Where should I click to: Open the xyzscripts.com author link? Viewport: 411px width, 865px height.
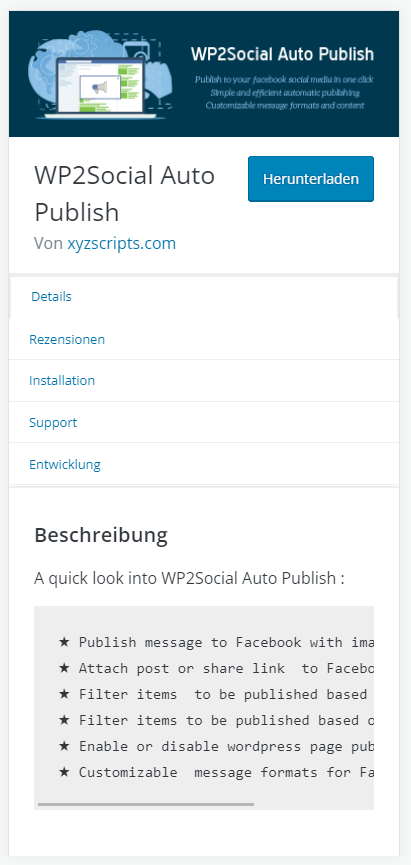[121, 243]
